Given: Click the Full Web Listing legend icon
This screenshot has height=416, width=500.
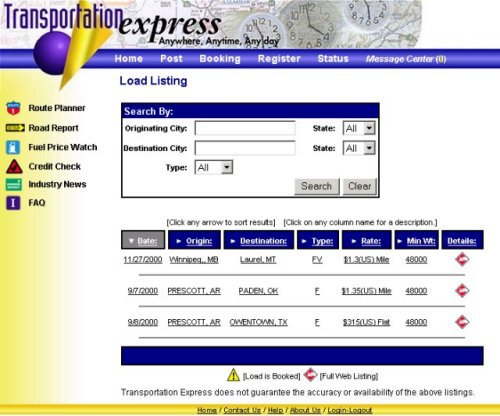Looking at the screenshot, I should [x=311, y=375].
